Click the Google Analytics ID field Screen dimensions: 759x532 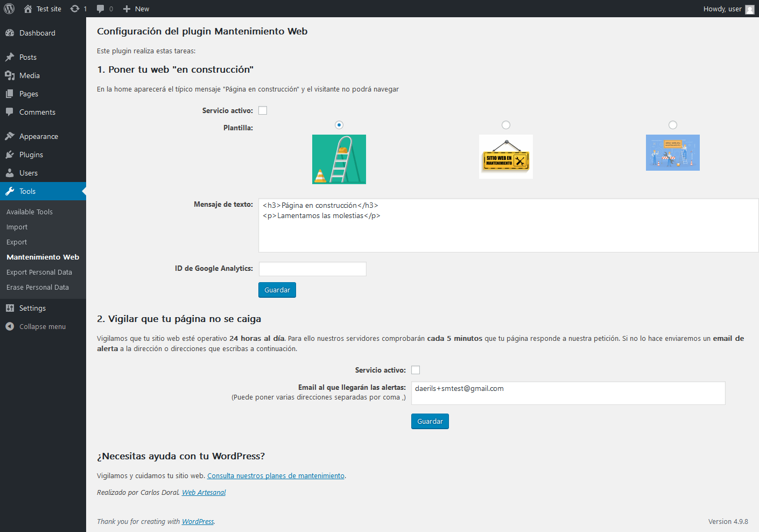(313, 269)
